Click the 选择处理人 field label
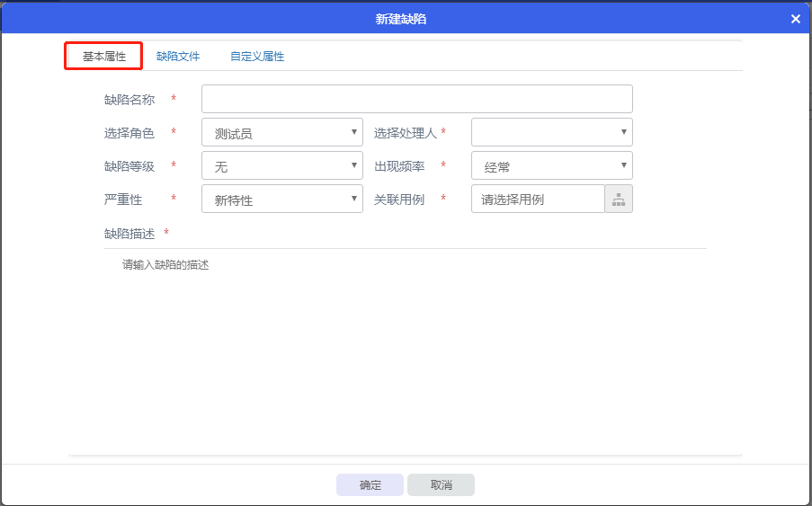812x506 pixels. (x=405, y=133)
